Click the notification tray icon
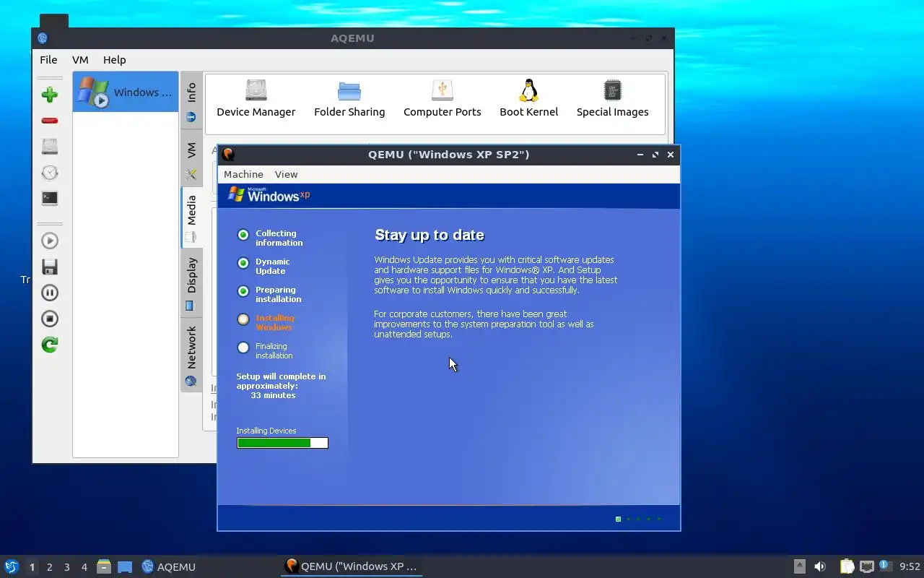 click(x=885, y=566)
